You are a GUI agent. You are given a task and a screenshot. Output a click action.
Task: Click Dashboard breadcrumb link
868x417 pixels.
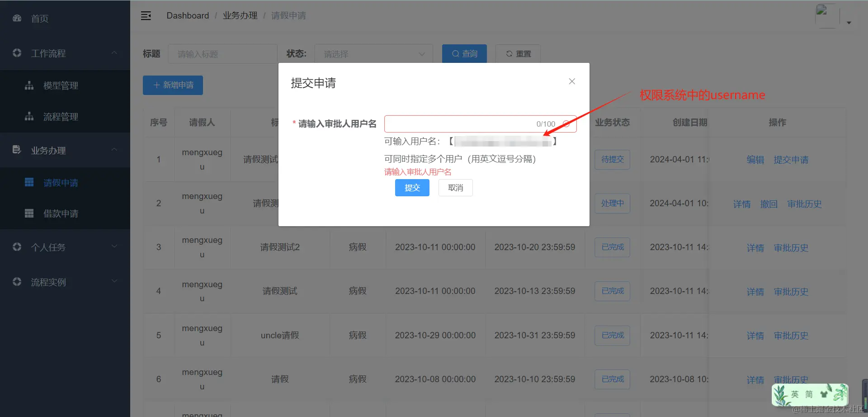pyautogui.click(x=188, y=15)
